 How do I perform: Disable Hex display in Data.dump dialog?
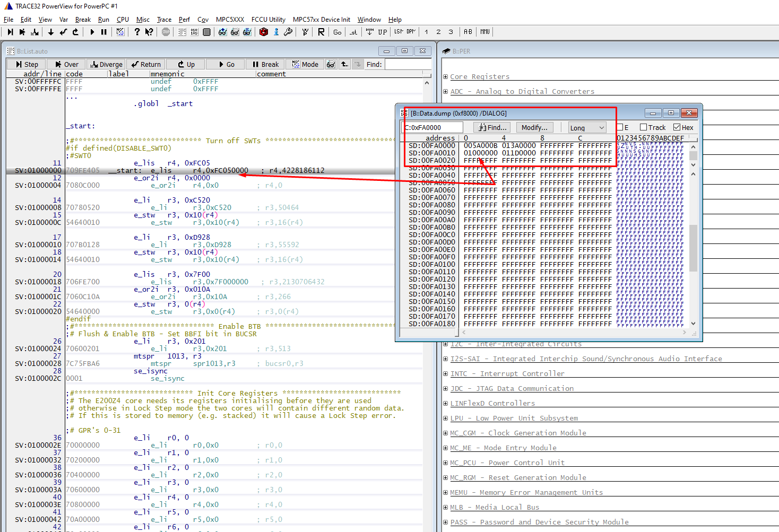pyautogui.click(x=678, y=127)
